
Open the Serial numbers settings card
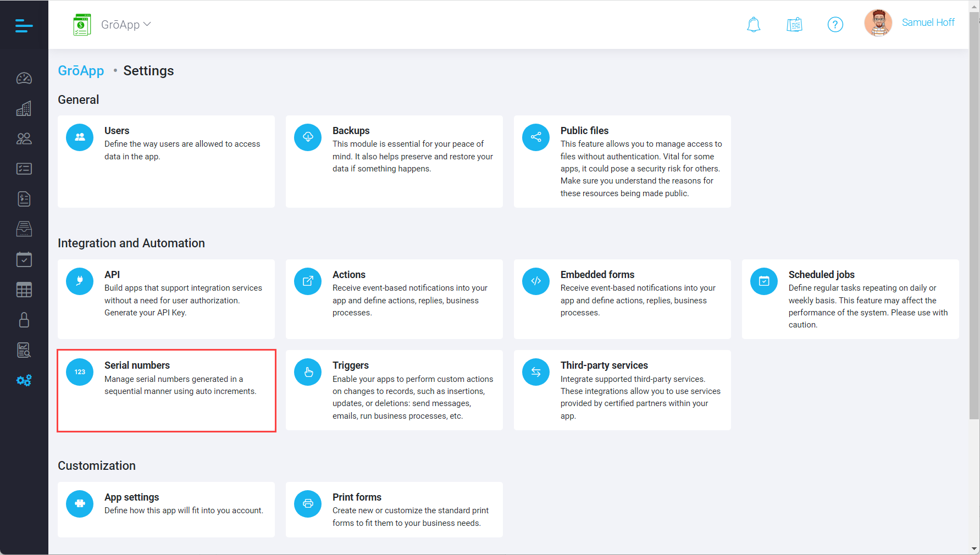pos(167,390)
